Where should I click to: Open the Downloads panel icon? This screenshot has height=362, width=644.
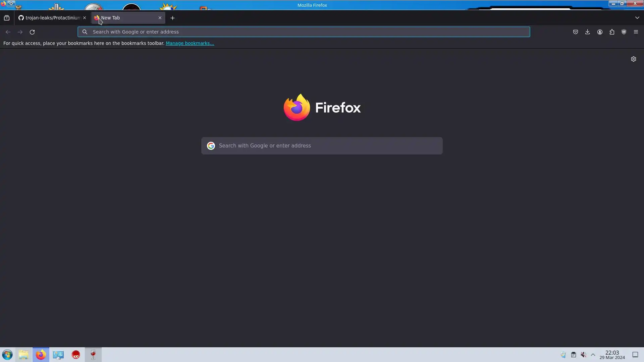tap(588, 32)
